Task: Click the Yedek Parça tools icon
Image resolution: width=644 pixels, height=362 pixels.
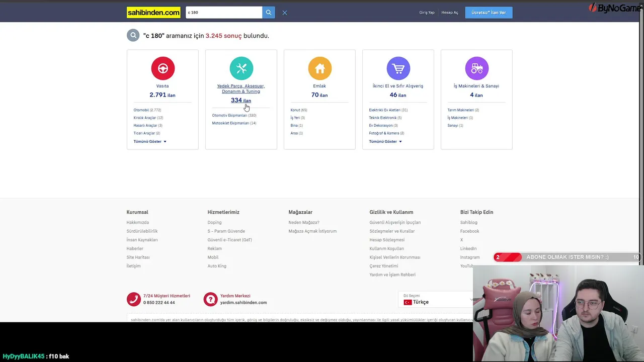Action: tap(241, 68)
